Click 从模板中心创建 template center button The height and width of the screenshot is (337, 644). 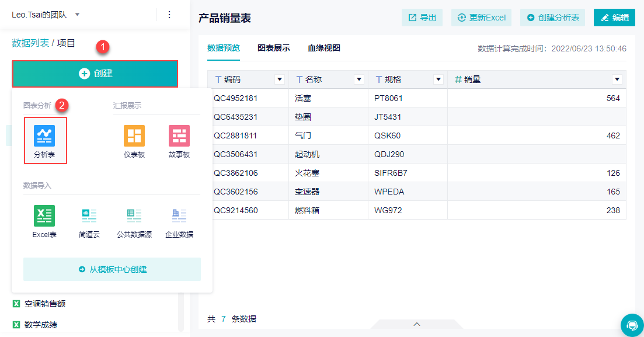click(112, 270)
